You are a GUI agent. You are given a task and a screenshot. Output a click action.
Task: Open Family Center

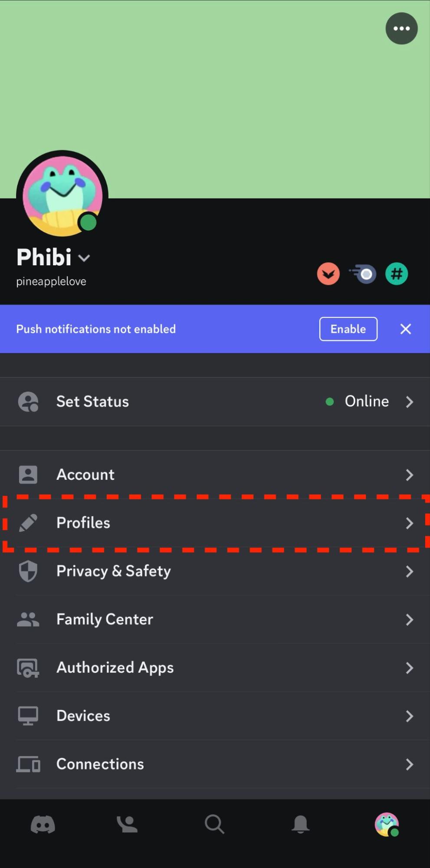tap(215, 619)
